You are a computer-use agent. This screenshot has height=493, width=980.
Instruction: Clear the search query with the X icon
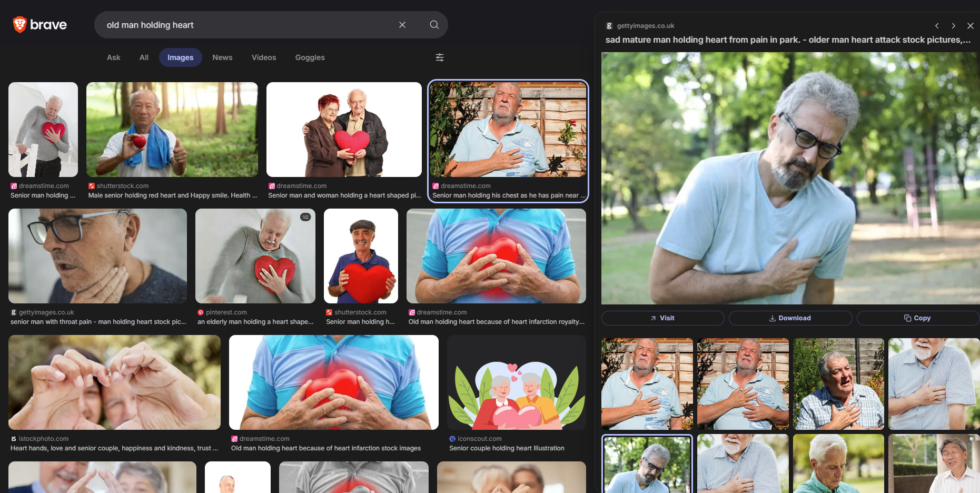(x=402, y=25)
